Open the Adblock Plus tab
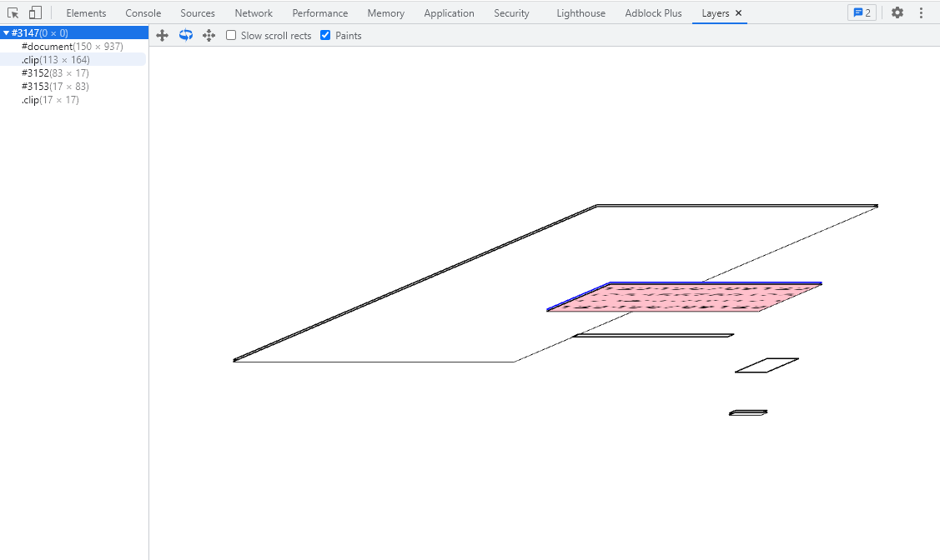Screen dimensions: 940x560 click(653, 13)
